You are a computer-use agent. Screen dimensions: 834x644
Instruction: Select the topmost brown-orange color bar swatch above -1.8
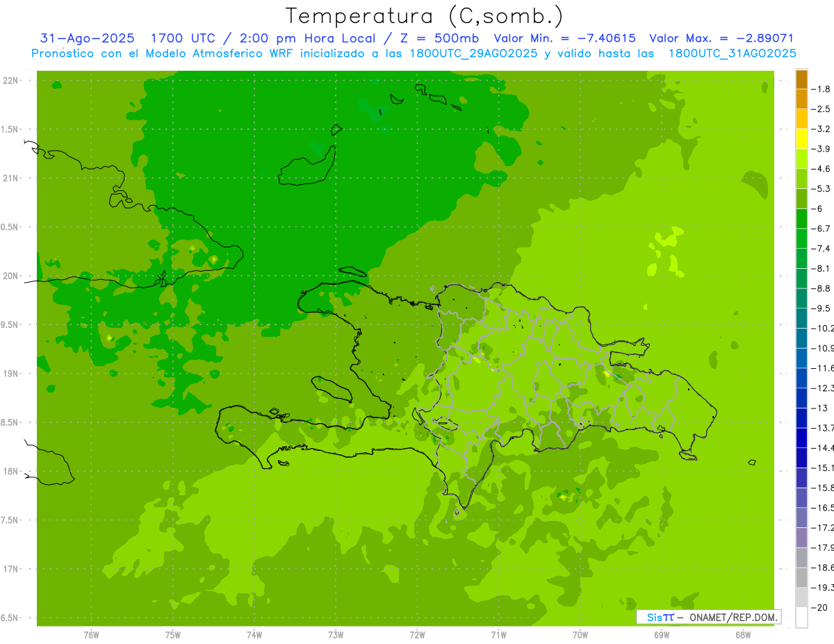click(x=801, y=79)
